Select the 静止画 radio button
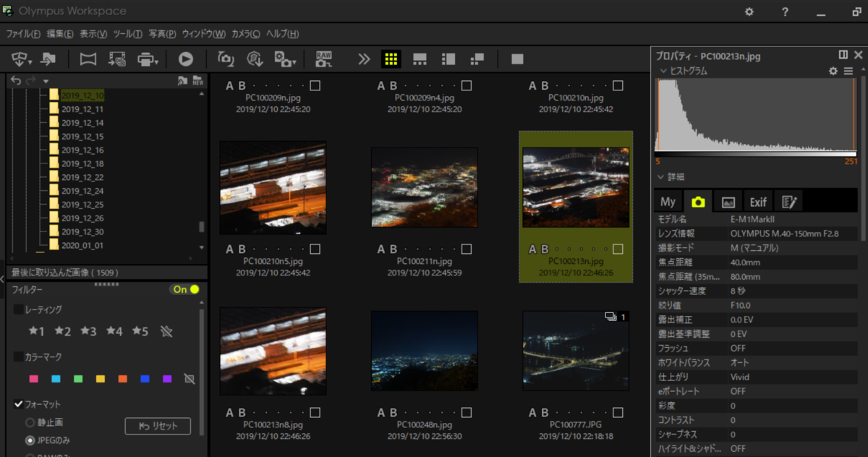Screen dimensions: 868x457 tap(30, 422)
